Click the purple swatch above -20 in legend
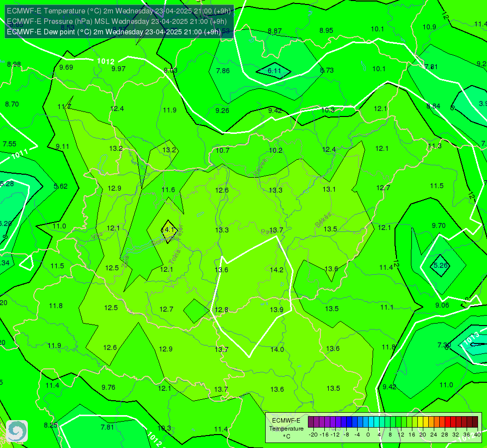This screenshot has width=487, height=448. coord(311,422)
